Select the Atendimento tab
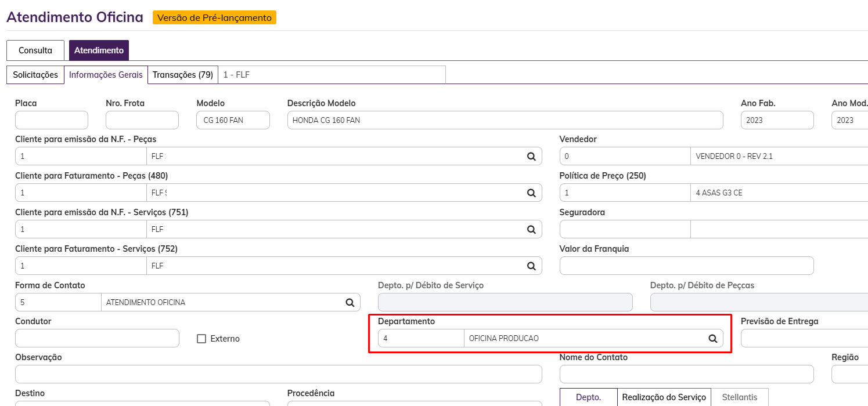The image size is (868, 406). pyautogui.click(x=99, y=50)
